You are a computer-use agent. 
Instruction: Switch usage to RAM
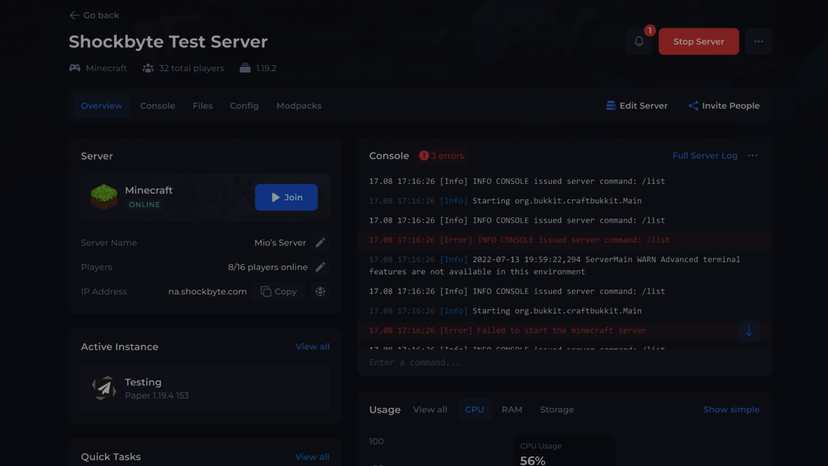pos(512,409)
